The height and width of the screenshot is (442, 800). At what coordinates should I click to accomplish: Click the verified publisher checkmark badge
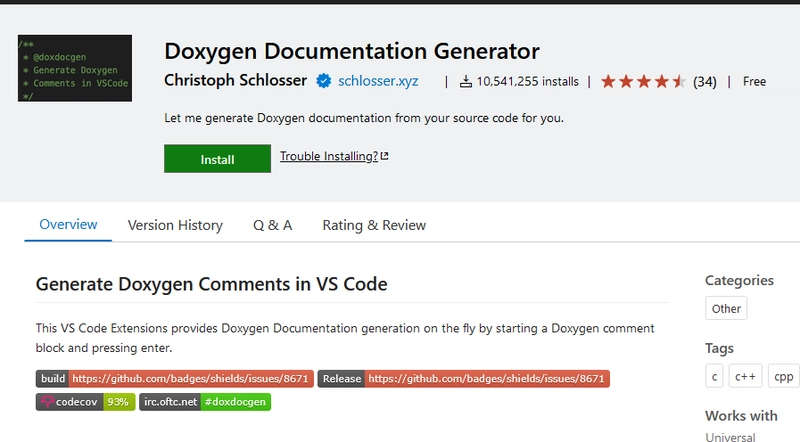(324, 81)
